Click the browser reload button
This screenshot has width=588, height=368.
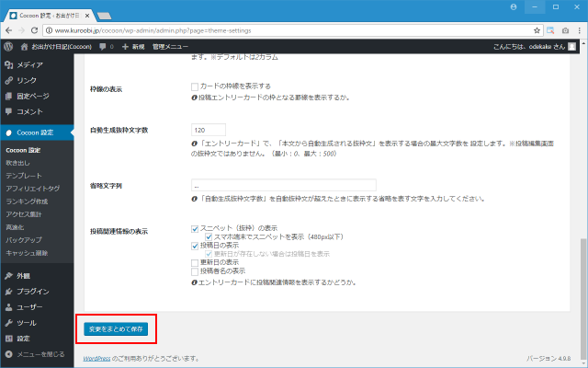42,29
